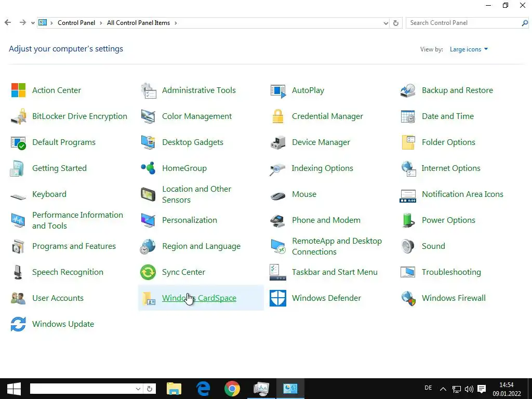This screenshot has height=399, width=532.
Task: Launch Google Chrome from the taskbar
Action: 232,389
